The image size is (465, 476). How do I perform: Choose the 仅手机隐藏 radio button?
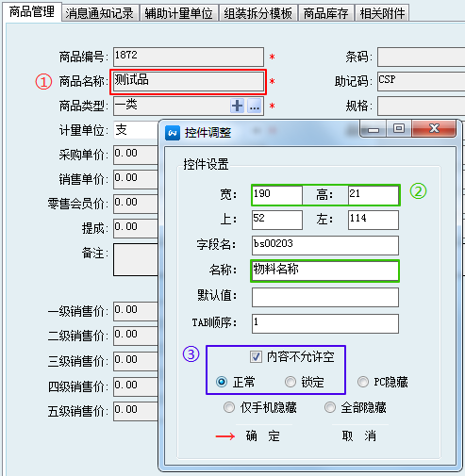[229, 407]
